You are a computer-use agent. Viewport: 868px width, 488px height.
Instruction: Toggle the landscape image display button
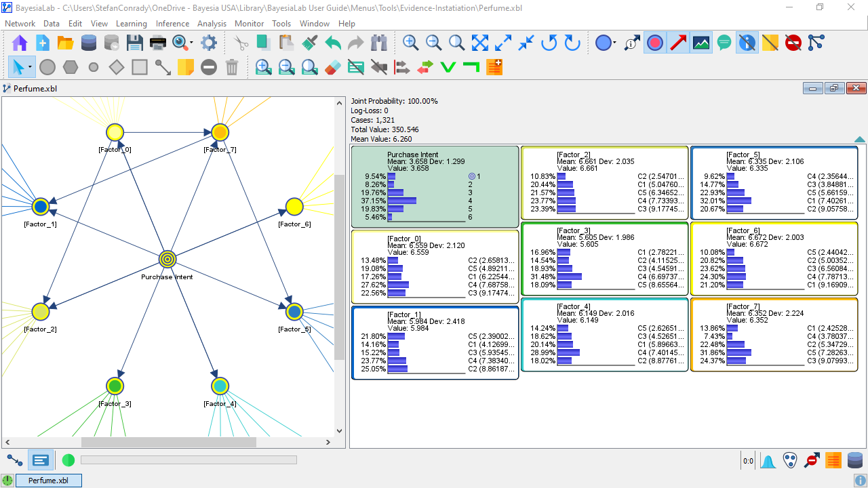[701, 43]
